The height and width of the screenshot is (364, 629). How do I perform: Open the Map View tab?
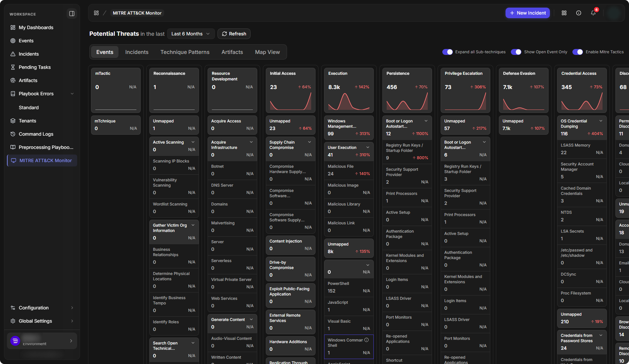(x=267, y=52)
